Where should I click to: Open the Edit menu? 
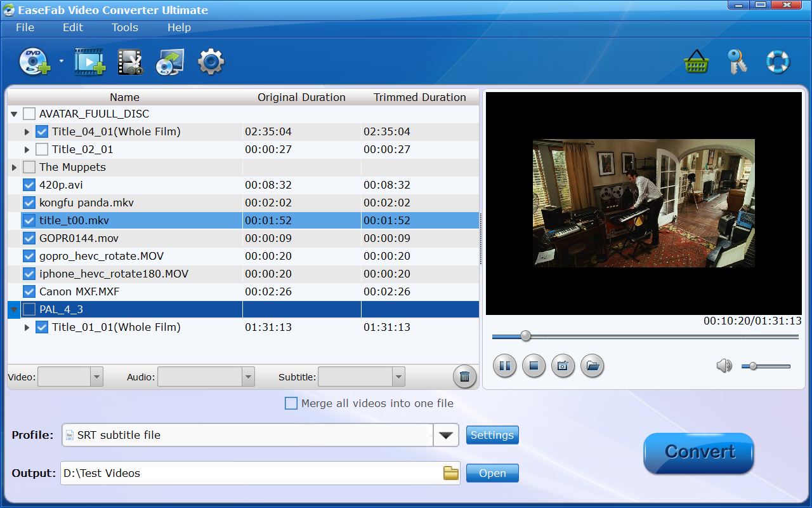click(73, 27)
